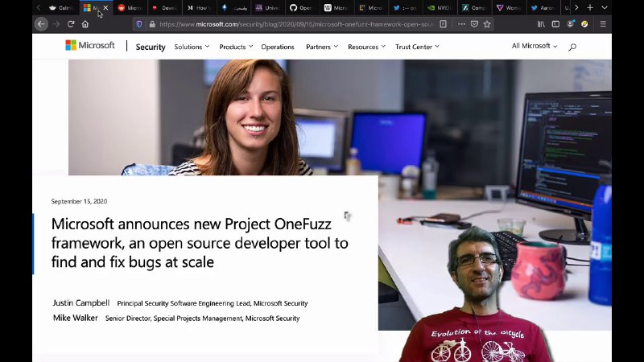Viewport: 644px width, 362px height.
Task: Expand the Products menu
Action: click(236, 47)
